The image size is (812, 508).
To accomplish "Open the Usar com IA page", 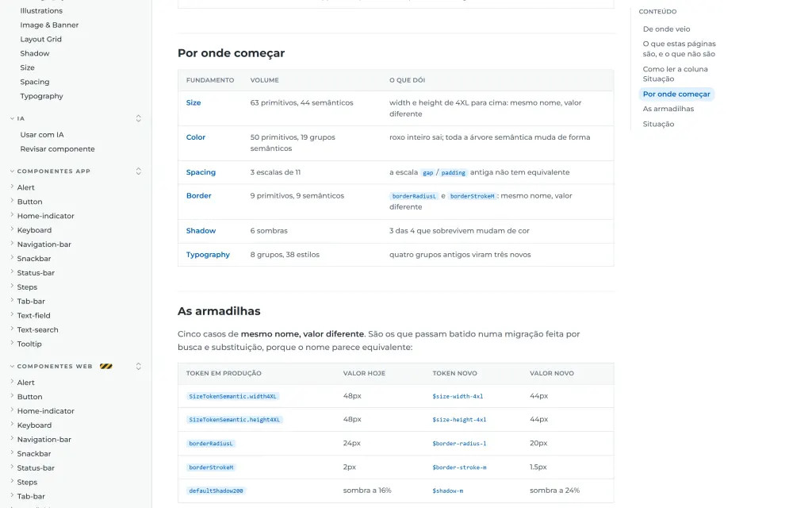I will point(42,135).
